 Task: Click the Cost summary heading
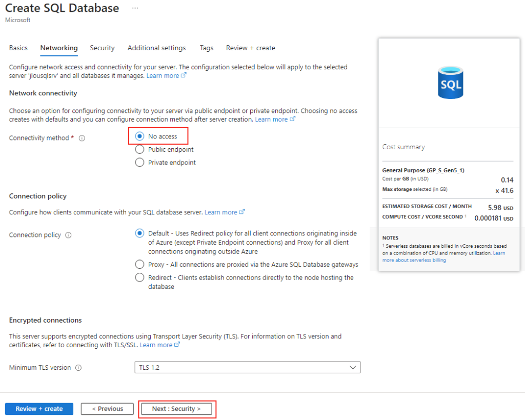click(x=403, y=147)
